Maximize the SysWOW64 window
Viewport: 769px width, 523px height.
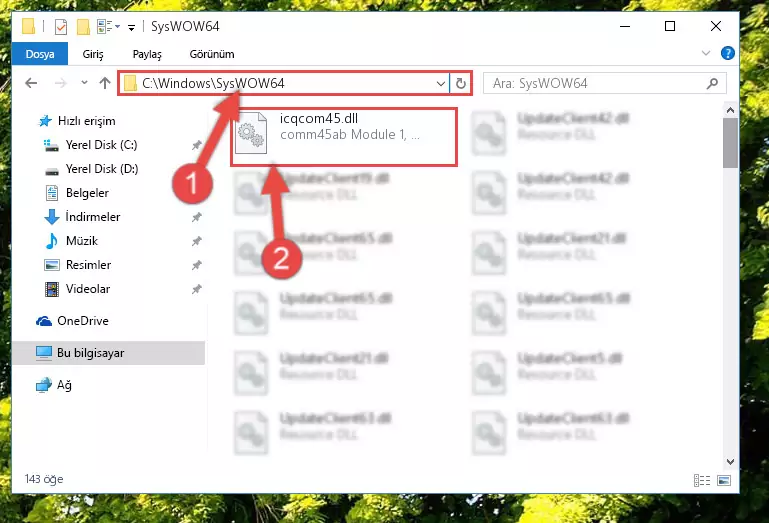(x=670, y=26)
